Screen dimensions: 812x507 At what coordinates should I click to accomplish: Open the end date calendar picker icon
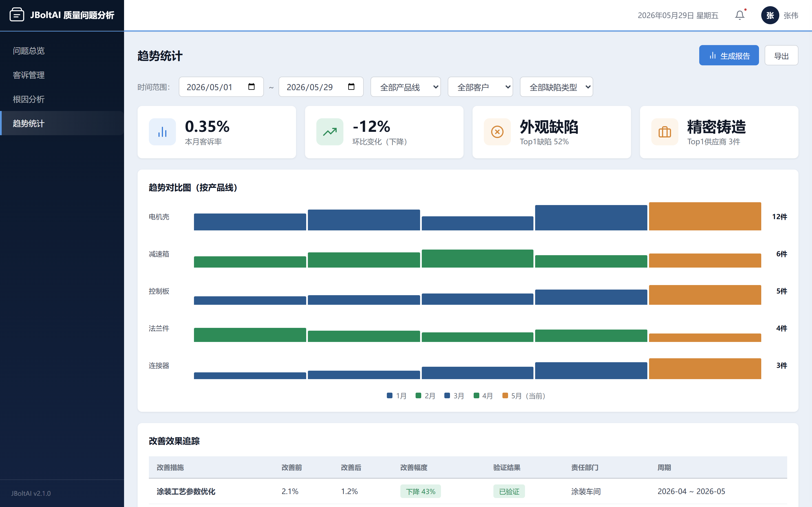pyautogui.click(x=351, y=87)
